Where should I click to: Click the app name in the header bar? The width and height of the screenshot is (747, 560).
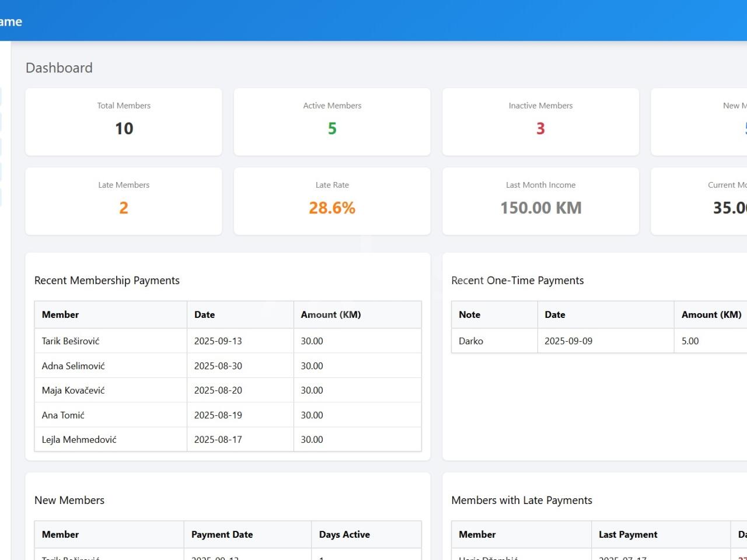coord(11,22)
